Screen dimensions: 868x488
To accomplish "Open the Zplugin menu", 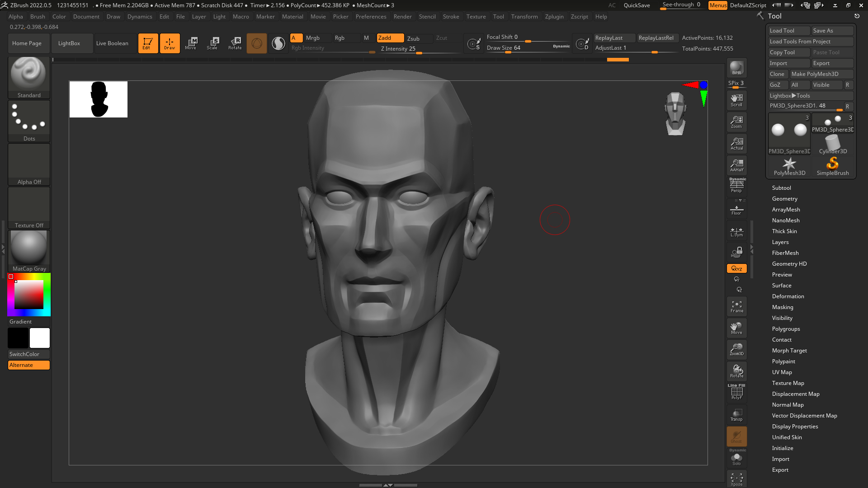I will [554, 17].
